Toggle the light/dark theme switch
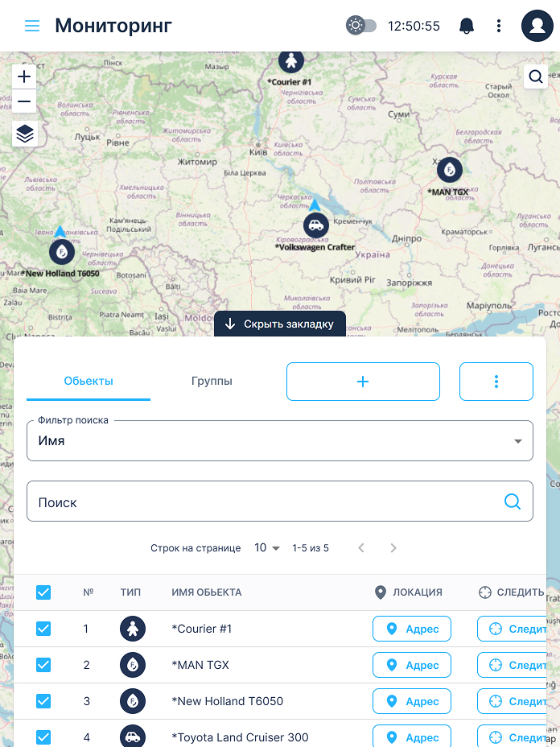The height and width of the screenshot is (747, 560). point(361,26)
